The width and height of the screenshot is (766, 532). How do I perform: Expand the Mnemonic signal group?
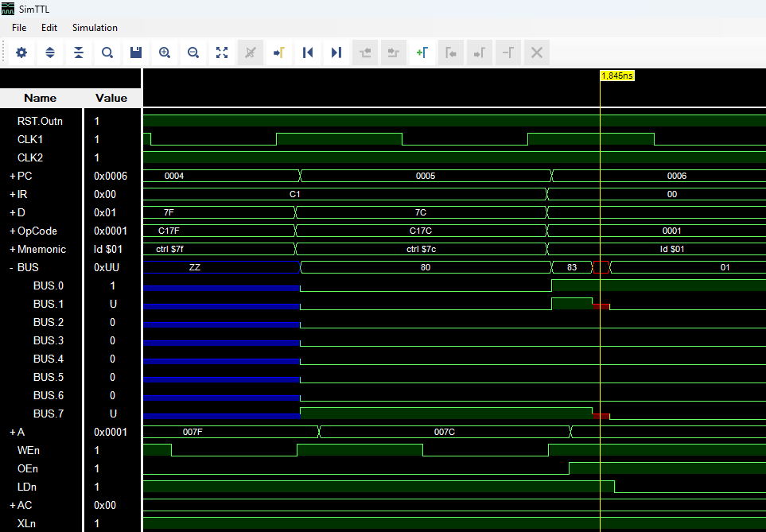coord(12,250)
